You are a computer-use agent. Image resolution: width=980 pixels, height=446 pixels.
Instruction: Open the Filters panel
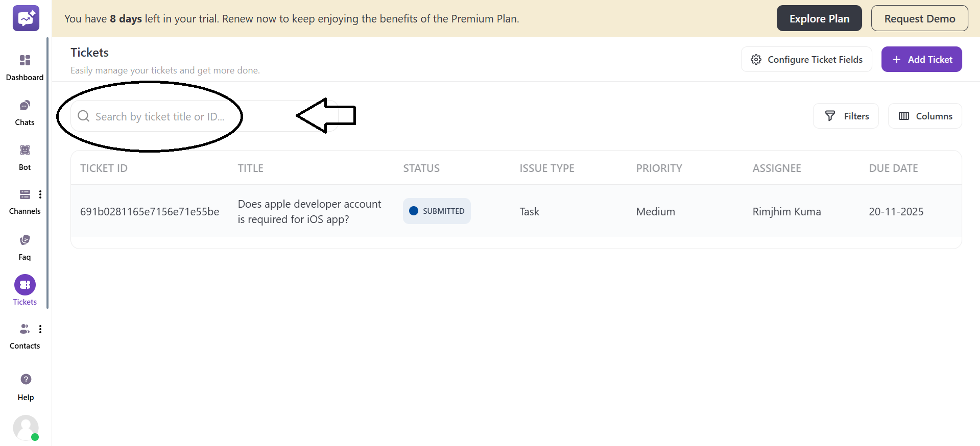(846, 116)
